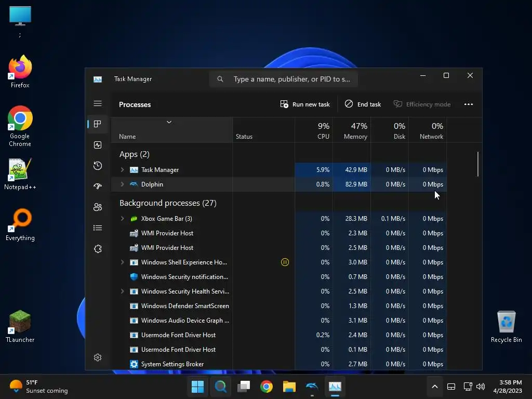The image size is (532, 399).
Task: Click End task button
Action: 363,104
